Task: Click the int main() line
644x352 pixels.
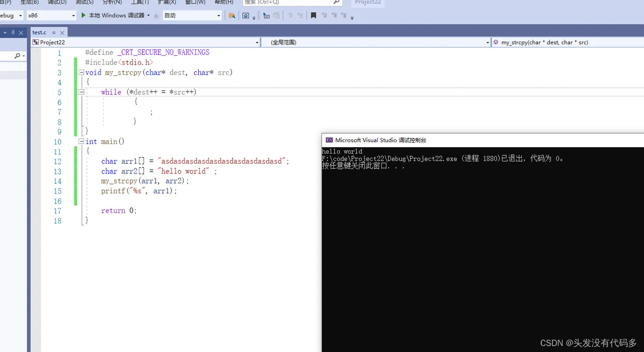Action: point(105,141)
